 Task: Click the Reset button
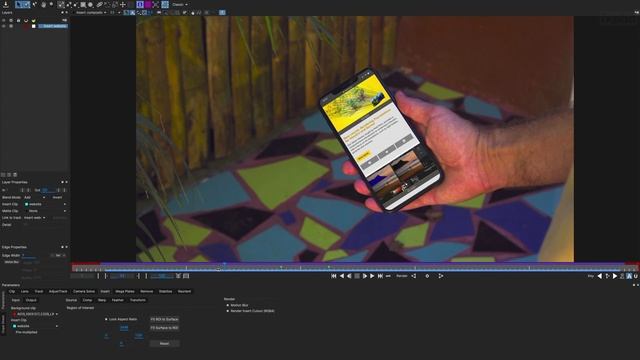coord(164,344)
